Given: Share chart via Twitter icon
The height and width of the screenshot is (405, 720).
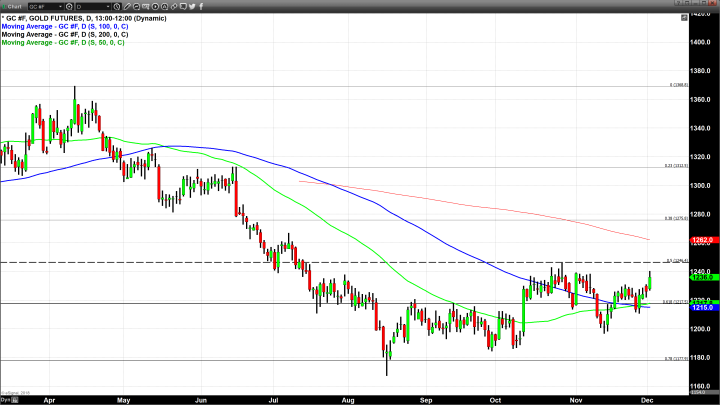Looking at the screenshot, I should 191,7.
